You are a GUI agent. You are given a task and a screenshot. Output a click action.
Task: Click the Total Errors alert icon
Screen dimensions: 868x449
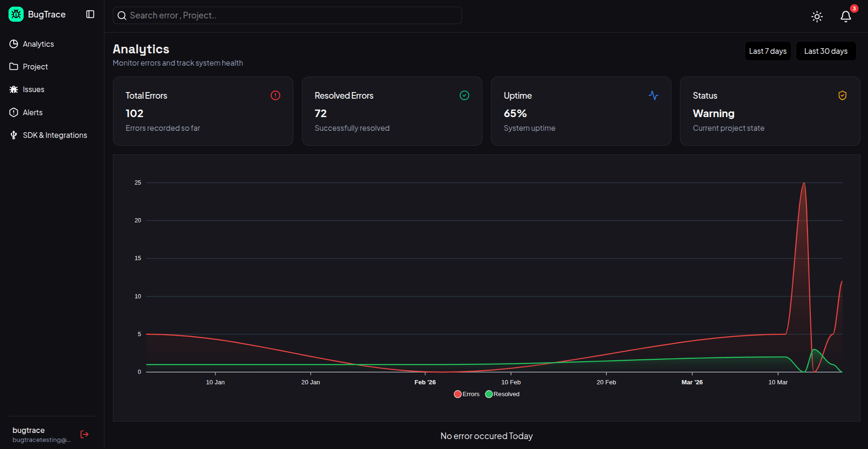275,95
